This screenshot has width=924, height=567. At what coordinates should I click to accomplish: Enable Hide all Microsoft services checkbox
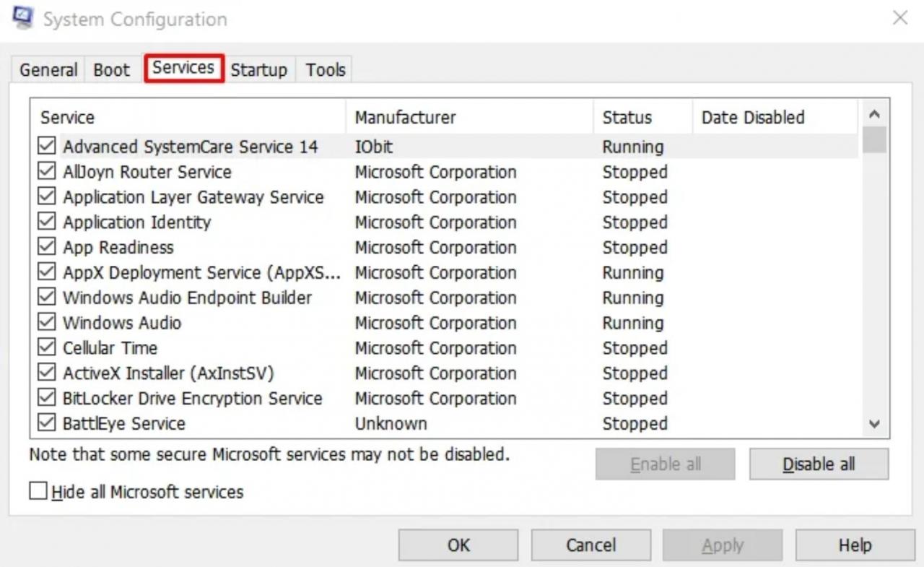pos(38,492)
